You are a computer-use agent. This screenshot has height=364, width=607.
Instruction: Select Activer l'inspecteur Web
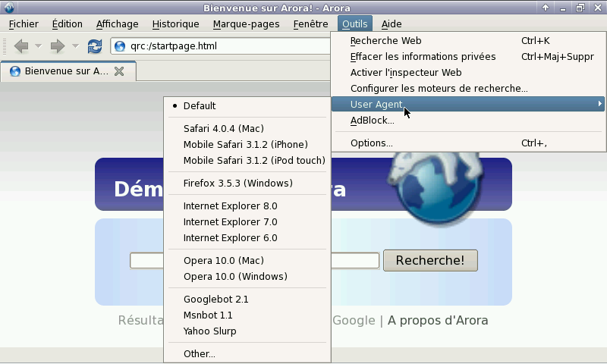click(468, 72)
